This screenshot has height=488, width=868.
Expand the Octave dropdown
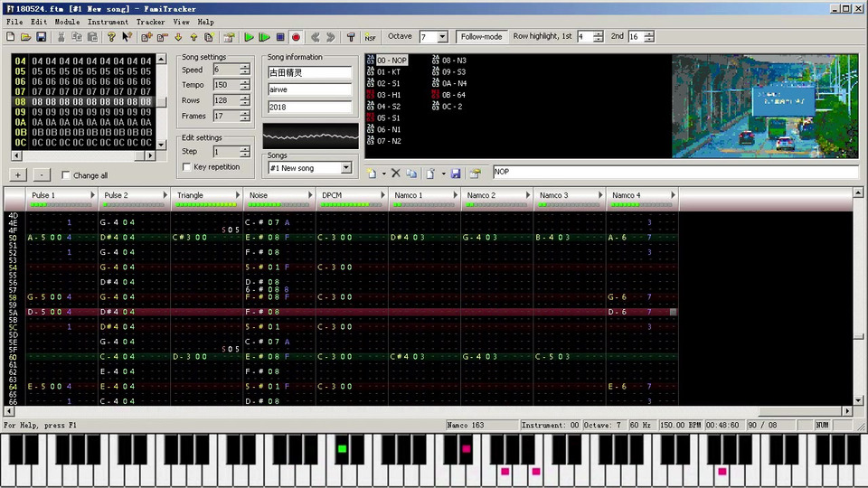pos(441,37)
